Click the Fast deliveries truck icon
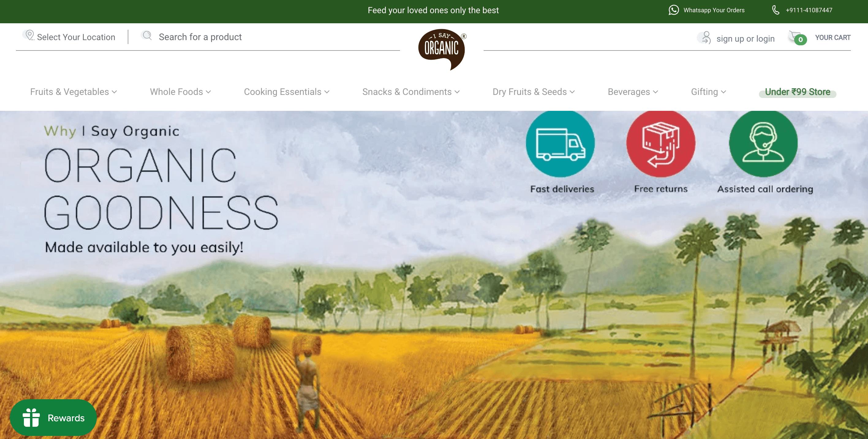 pyautogui.click(x=561, y=143)
